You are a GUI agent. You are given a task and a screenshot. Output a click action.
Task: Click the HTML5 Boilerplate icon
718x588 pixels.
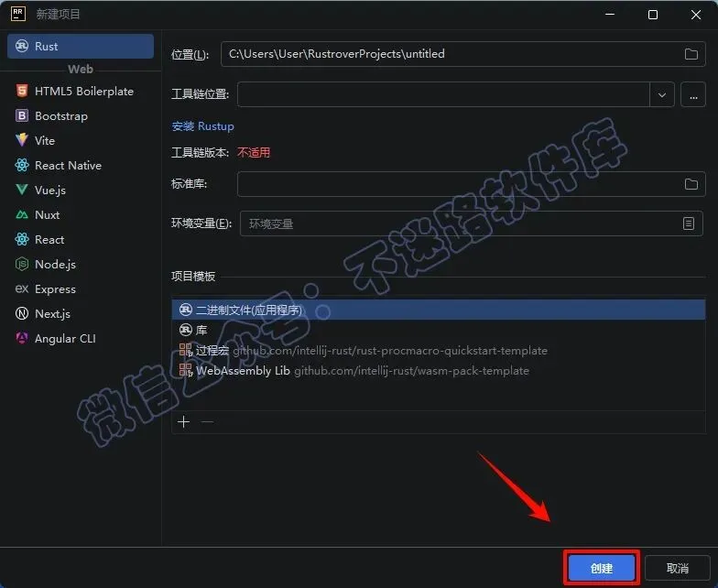pos(22,91)
